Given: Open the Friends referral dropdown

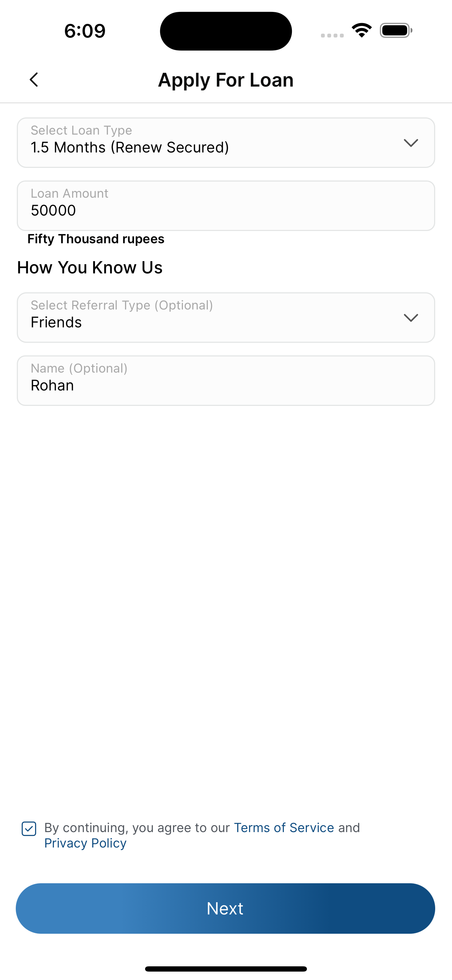Looking at the screenshot, I should pos(226,318).
